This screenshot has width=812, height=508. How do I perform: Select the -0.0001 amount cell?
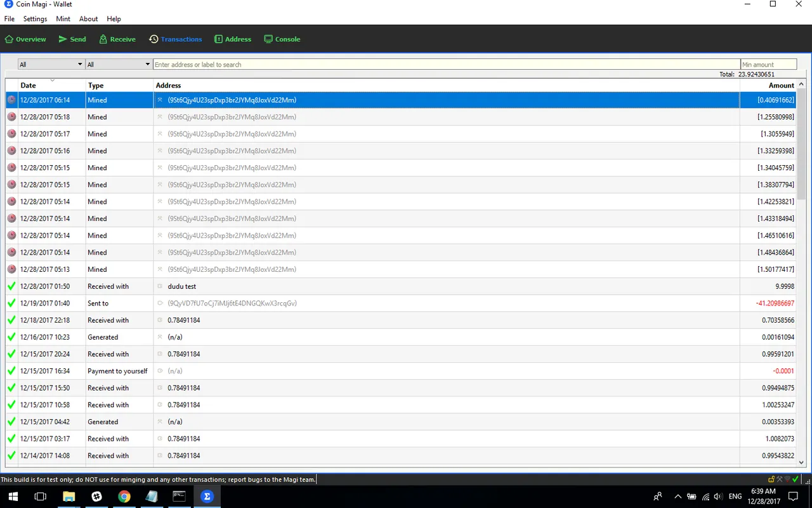(x=768, y=371)
